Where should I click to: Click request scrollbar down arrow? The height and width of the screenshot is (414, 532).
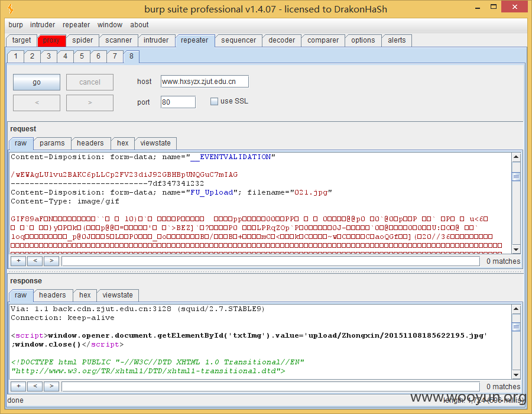tap(516, 250)
